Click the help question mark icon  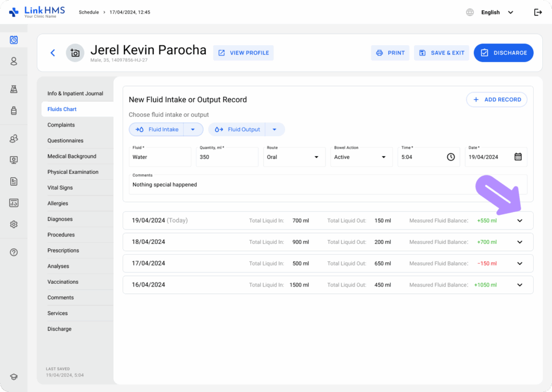(14, 252)
